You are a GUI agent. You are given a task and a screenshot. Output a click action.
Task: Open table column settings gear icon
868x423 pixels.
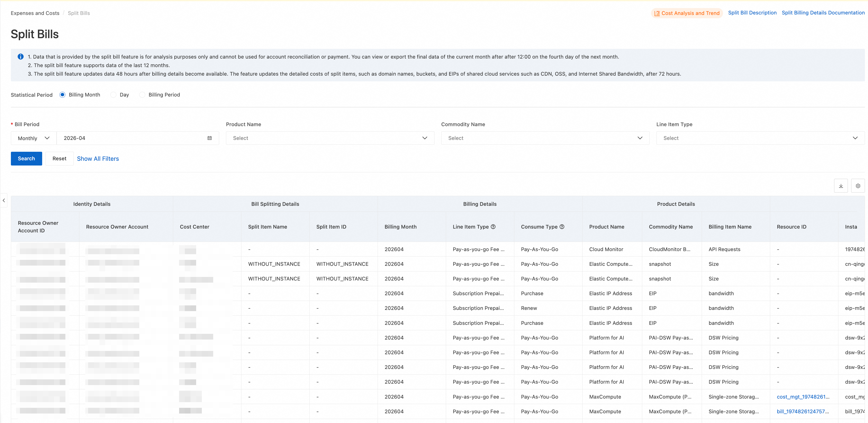[858, 186]
